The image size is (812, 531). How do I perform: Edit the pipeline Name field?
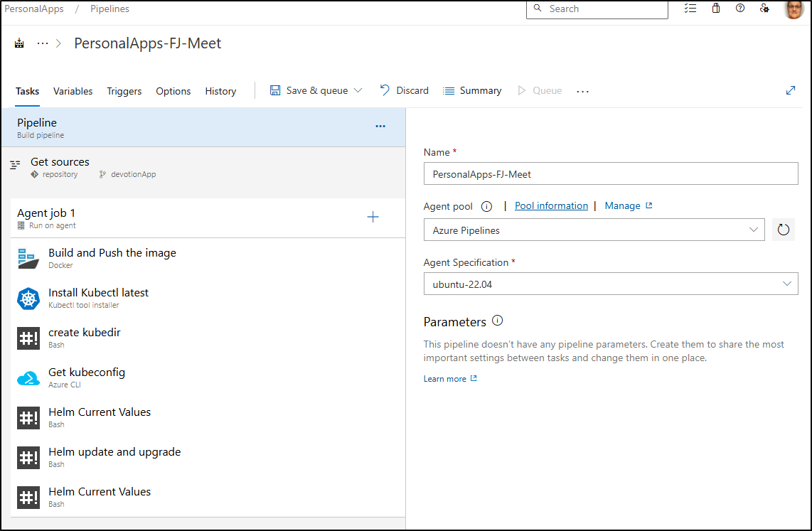611,174
